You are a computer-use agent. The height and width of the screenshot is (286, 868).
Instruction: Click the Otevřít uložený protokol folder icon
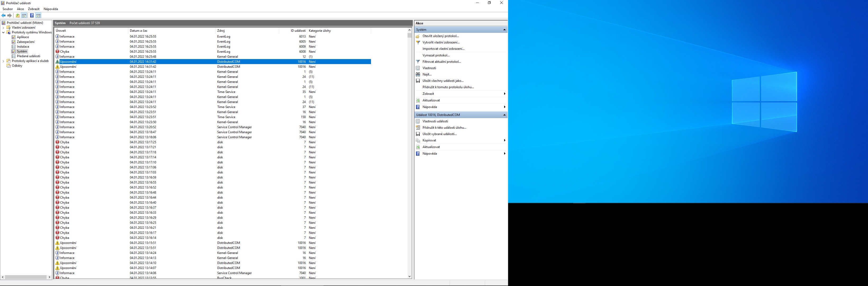click(x=418, y=36)
